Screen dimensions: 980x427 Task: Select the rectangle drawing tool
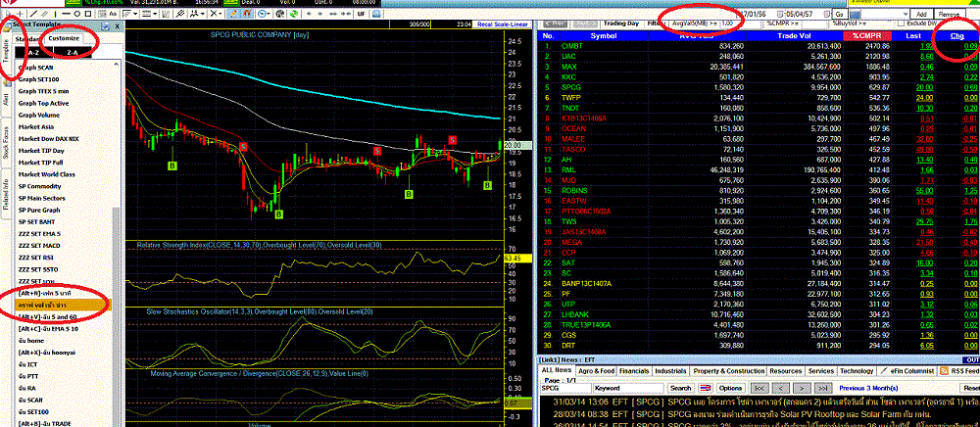point(87,14)
